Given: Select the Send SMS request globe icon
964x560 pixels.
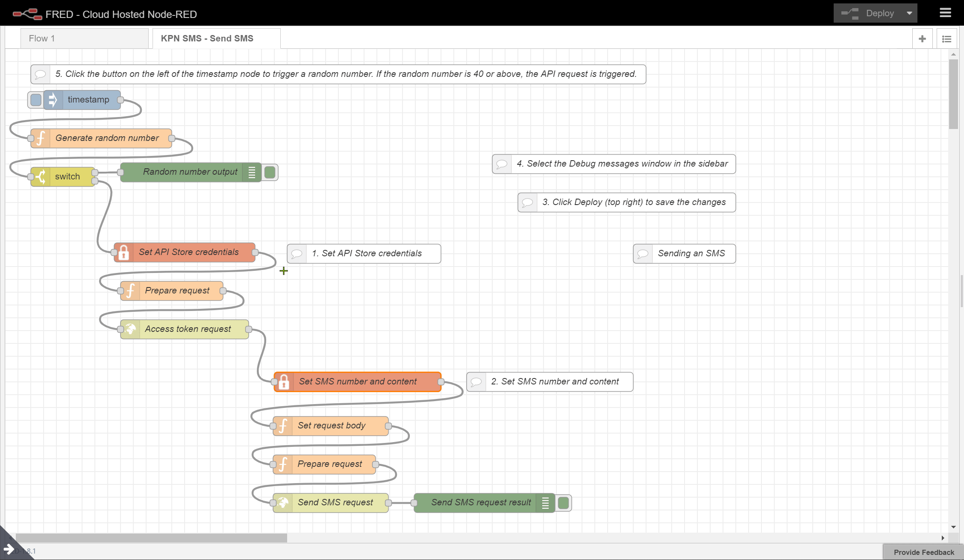Looking at the screenshot, I should pos(283,503).
